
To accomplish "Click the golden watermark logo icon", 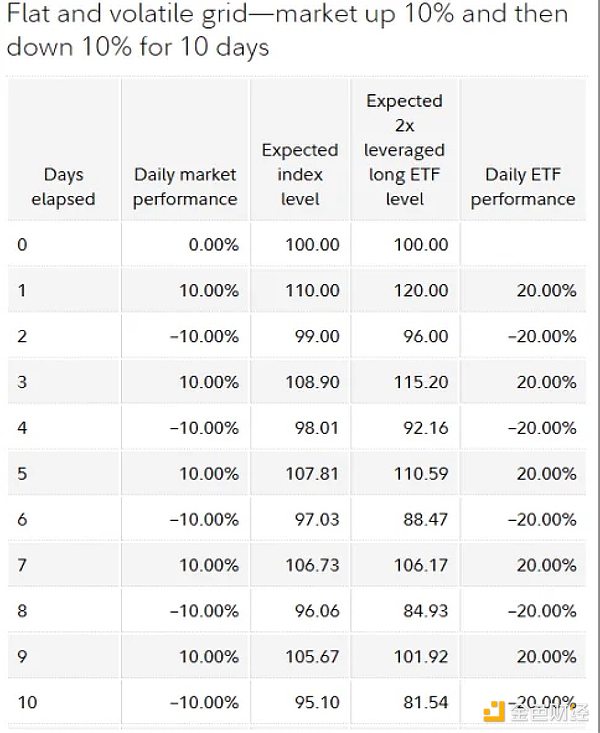I will (x=492, y=712).
